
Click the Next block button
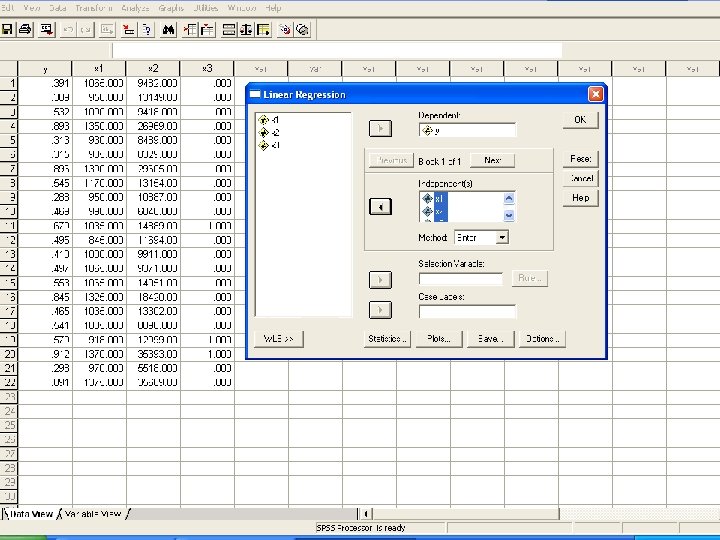[x=492, y=160]
